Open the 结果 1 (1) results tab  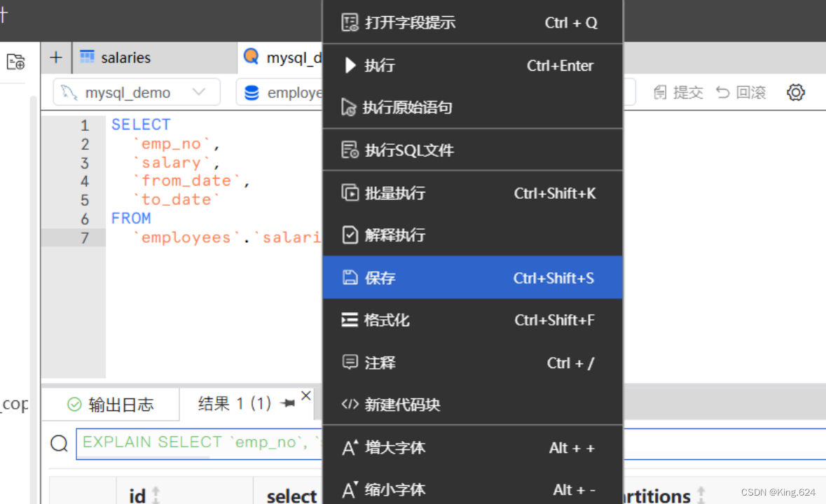[235, 404]
